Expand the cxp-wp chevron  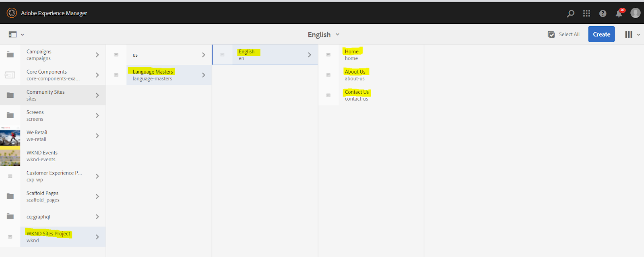(97, 176)
